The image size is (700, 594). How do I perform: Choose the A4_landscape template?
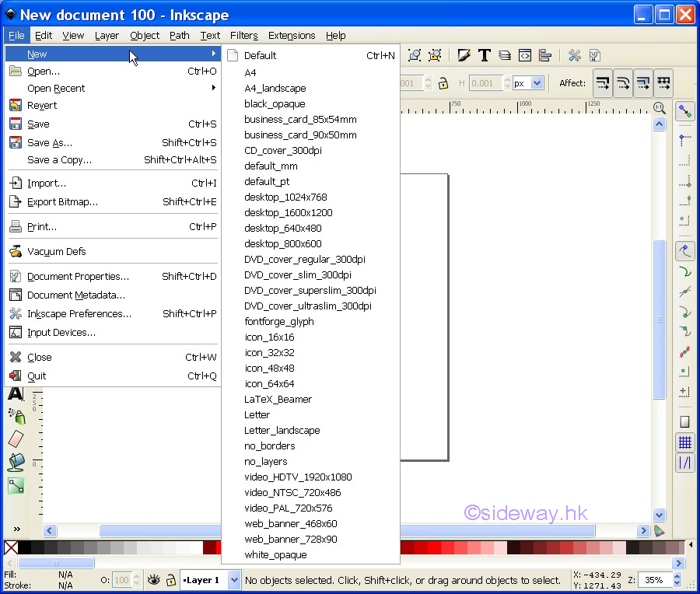(275, 88)
